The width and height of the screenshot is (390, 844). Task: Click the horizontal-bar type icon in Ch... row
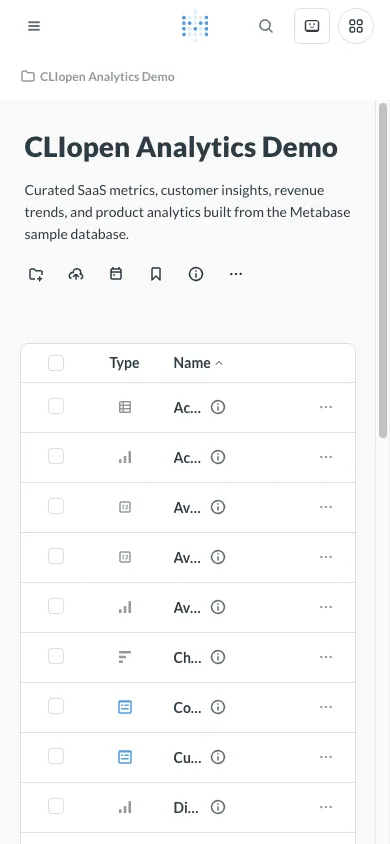pyautogui.click(x=125, y=657)
